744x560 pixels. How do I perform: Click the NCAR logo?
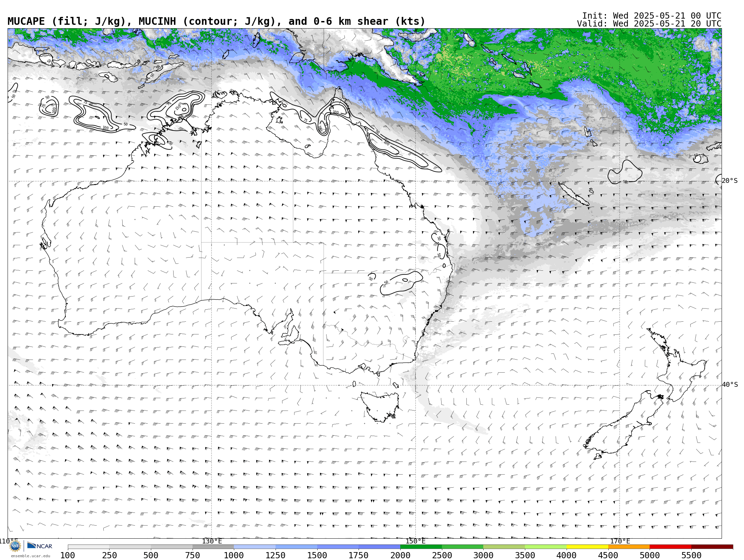(40, 546)
